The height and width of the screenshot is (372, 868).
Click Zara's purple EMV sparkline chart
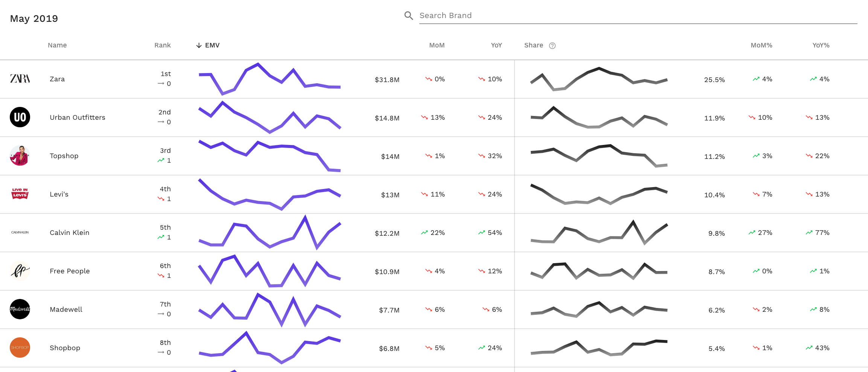[270, 79]
